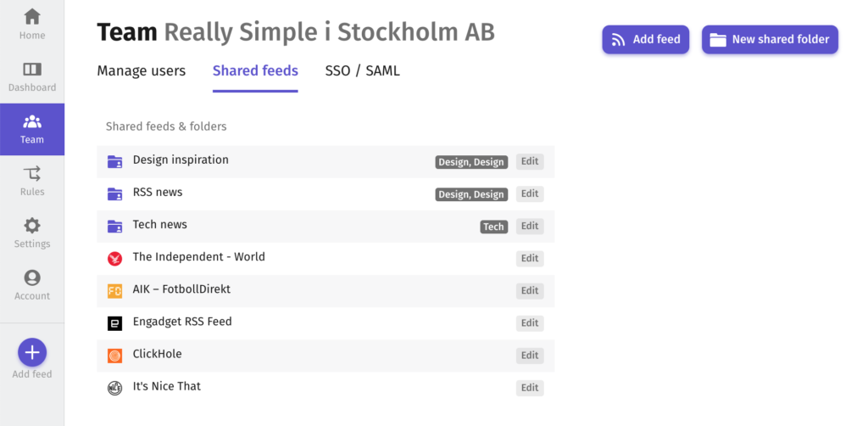Select the Shared feeds tab

[x=255, y=71]
